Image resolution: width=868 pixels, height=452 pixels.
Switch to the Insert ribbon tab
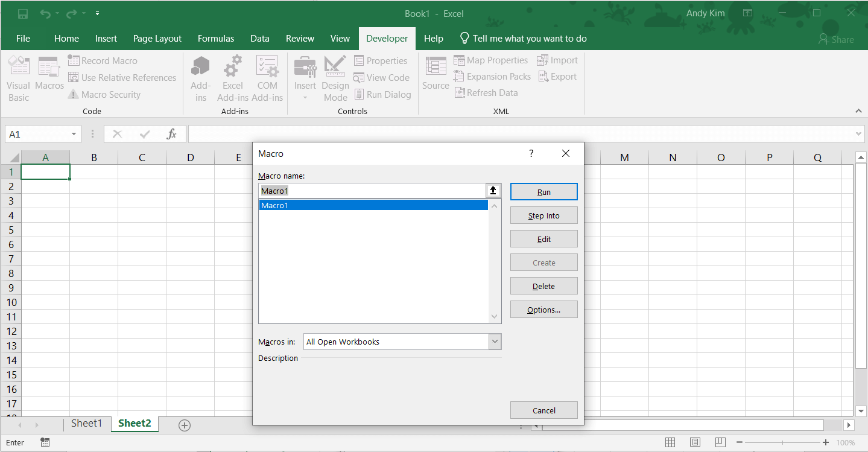106,38
